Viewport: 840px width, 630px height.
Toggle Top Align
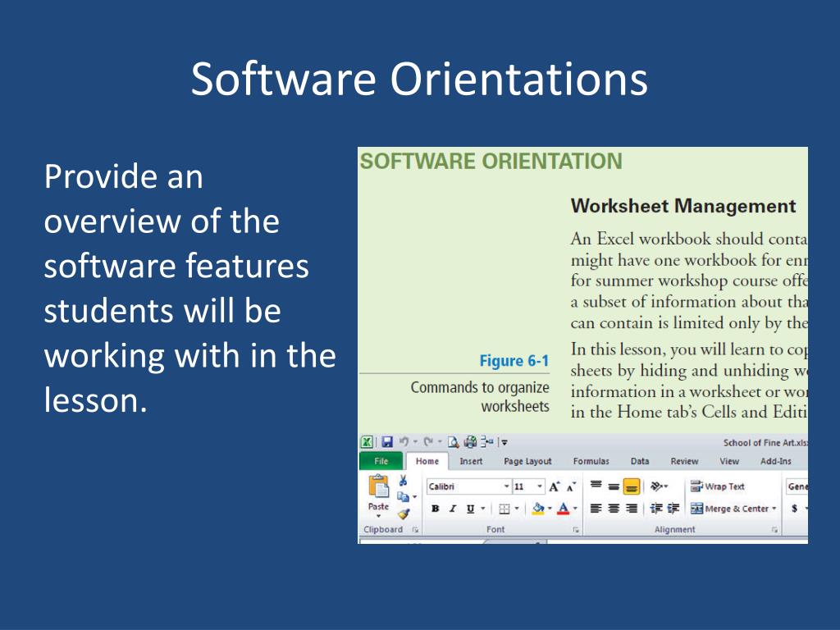[x=596, y=486]
